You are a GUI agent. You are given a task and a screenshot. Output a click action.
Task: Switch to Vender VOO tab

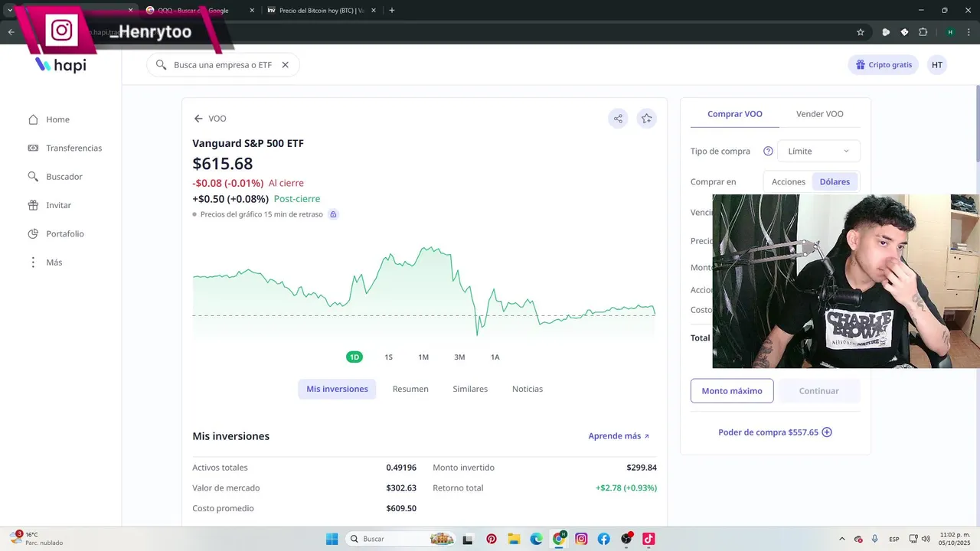pos(820,114)
